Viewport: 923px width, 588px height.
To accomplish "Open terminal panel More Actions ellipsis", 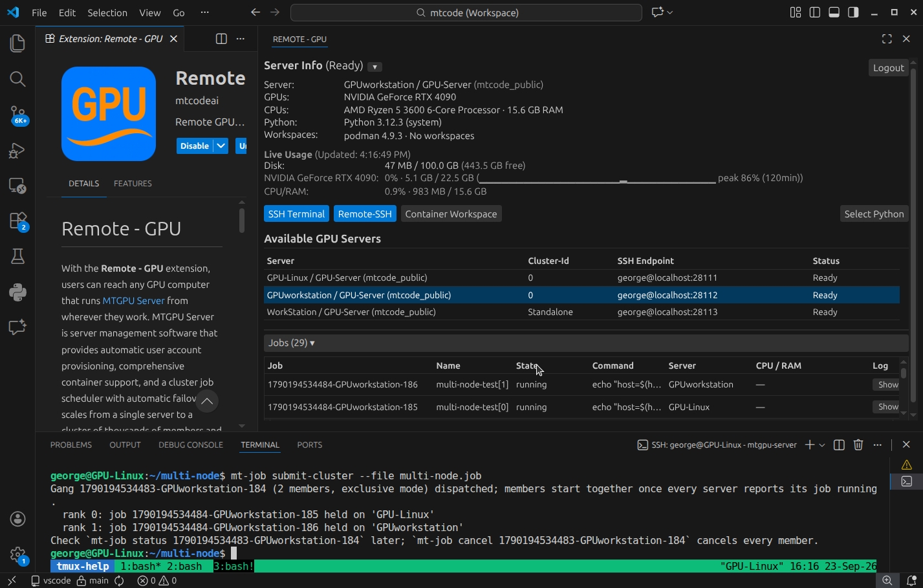I will tap(878, 445).
